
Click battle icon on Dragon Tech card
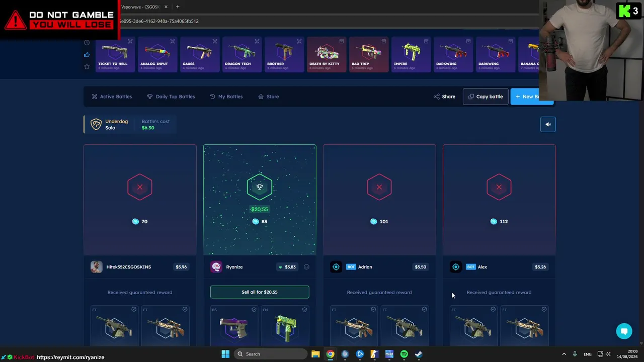pos(257,41)
